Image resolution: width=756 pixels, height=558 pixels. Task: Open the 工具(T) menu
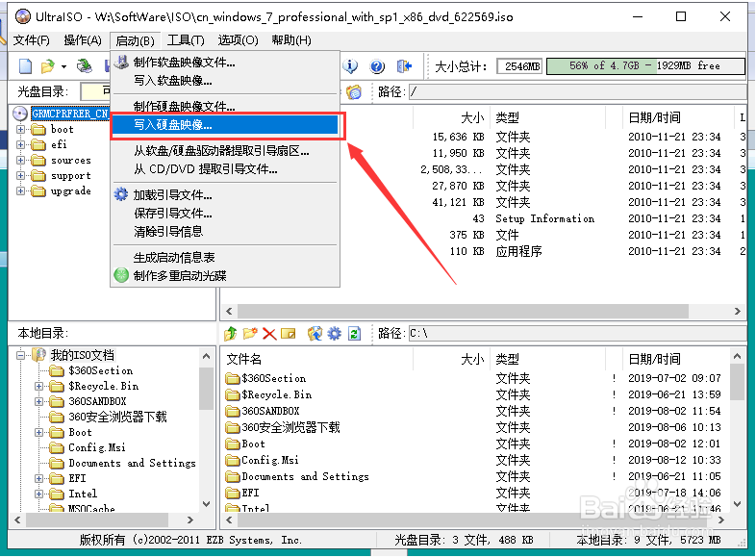186,40
